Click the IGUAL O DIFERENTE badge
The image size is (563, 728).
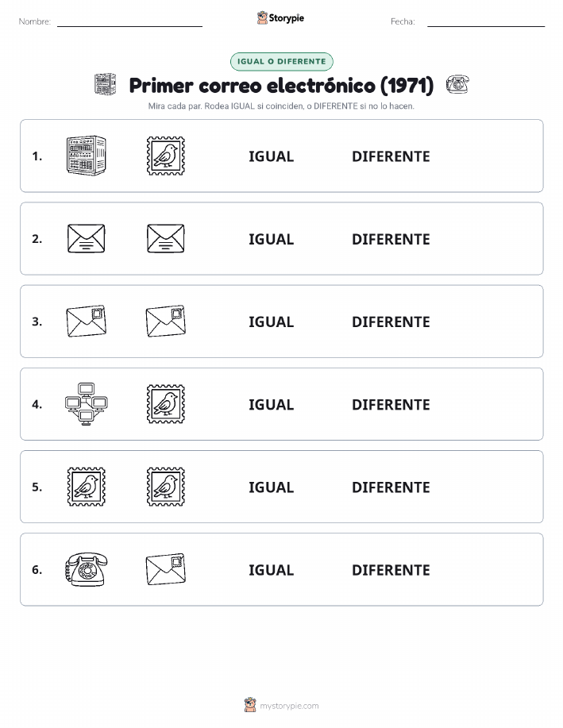coord(281,61)
